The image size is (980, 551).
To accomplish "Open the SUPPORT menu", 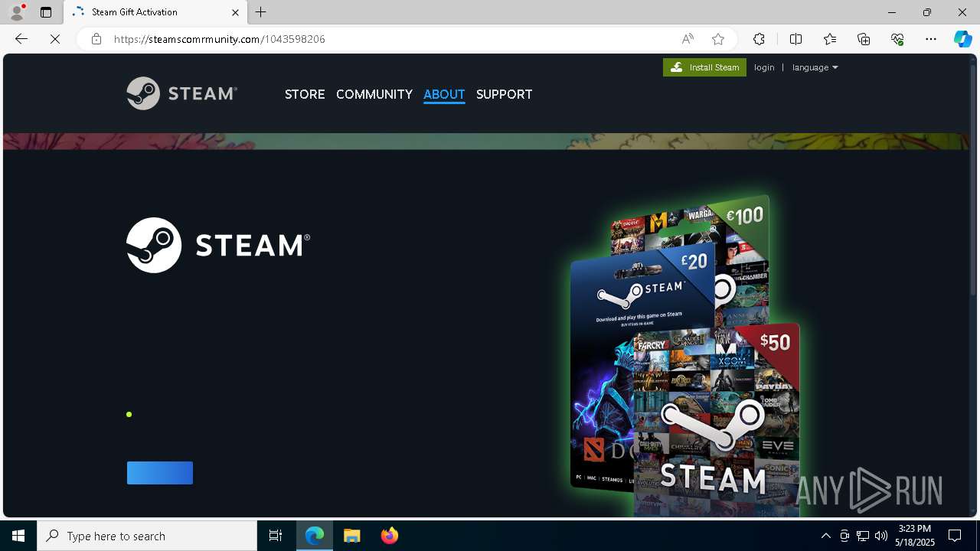I will [504, 94].
